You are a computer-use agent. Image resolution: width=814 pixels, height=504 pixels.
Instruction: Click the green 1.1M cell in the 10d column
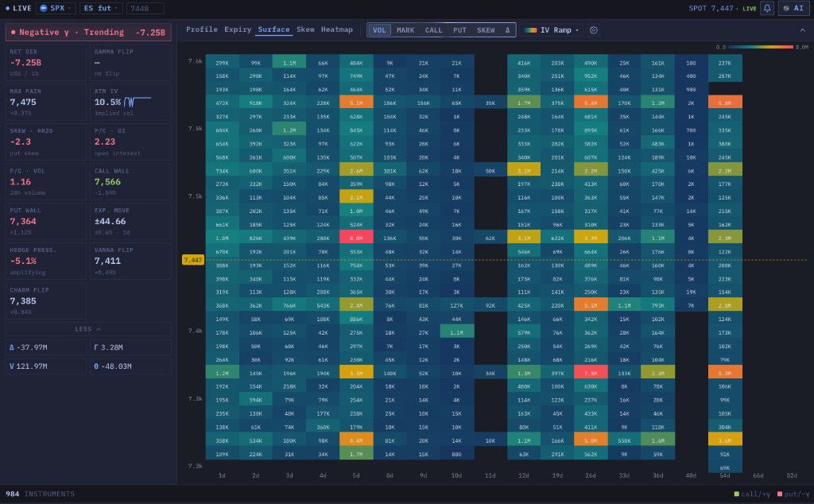coord(457,332)
